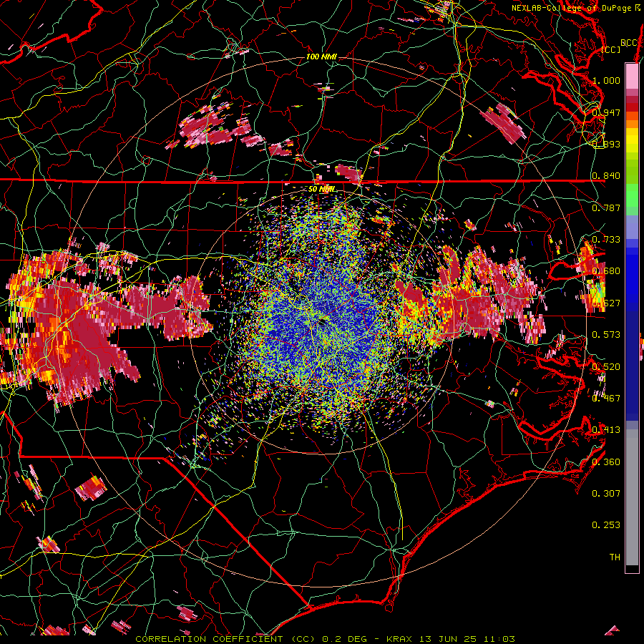Select the 0.733 value on the color scale
This screenshot has height=644, width=644.
coord(606,240)
